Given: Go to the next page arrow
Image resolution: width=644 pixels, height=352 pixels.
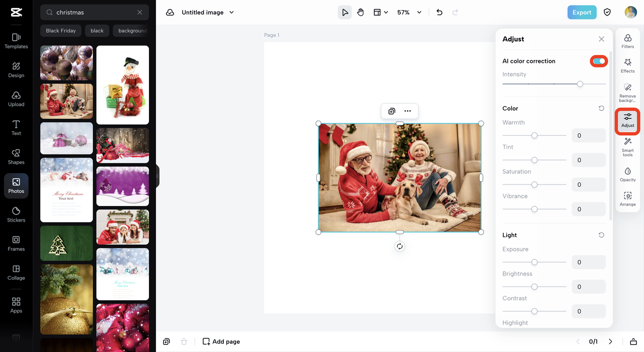Looking at the screenshot, I should click(610, 341).
